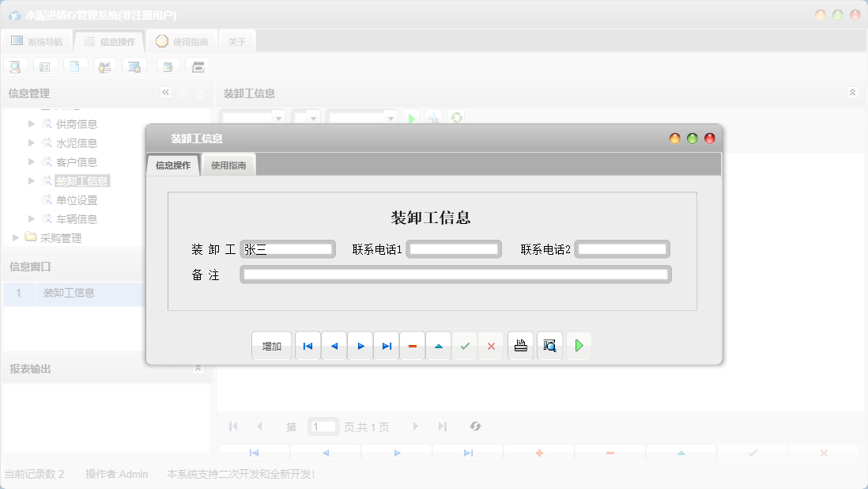Click green play arrow in dialog toolbar
Viewport: 868px width, 489px height.
click(x=579, y=346)
